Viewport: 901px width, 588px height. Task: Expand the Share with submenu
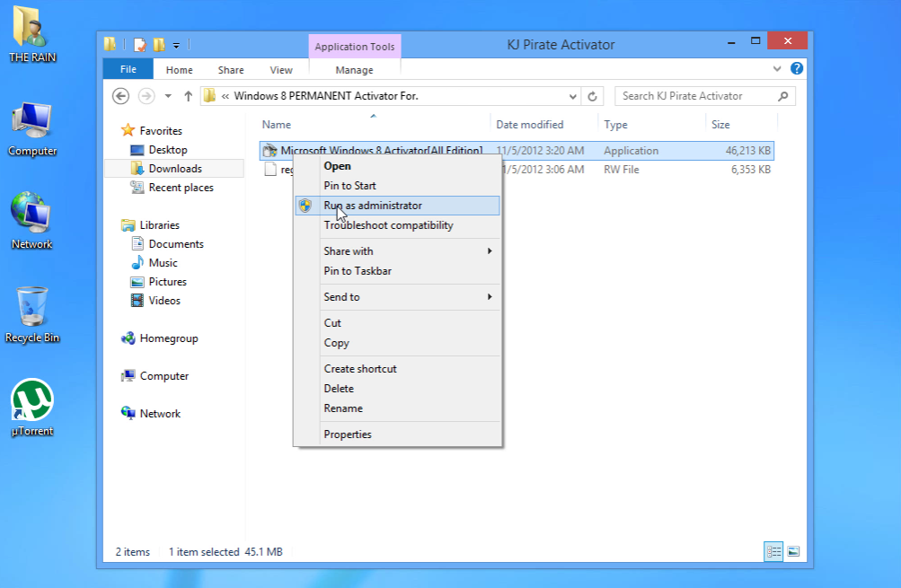(398, 251)
